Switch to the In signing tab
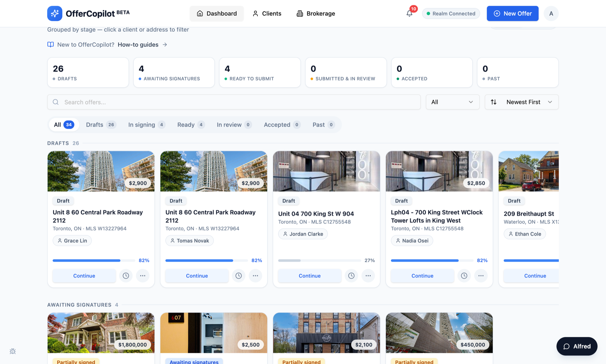The height and width of the screenshot is (364, 606). pos(147,124)
